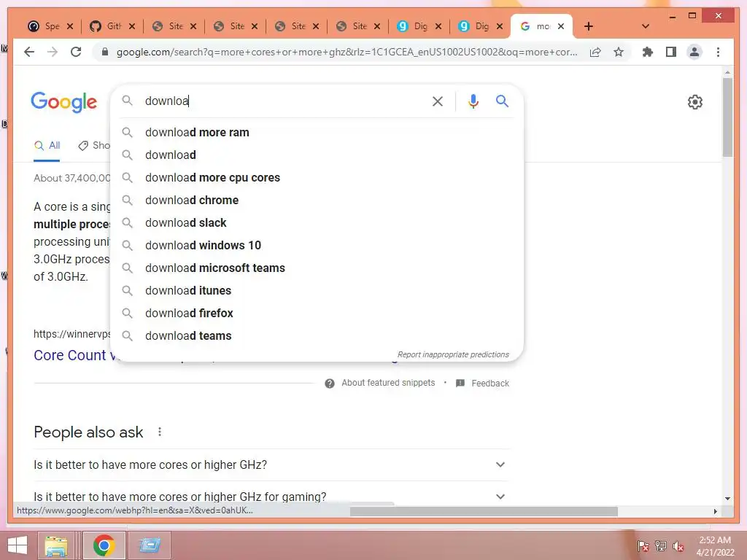Choose suggestion 'download slack'
The width and height of the screenshot is (747, 560).
point(317,223)
